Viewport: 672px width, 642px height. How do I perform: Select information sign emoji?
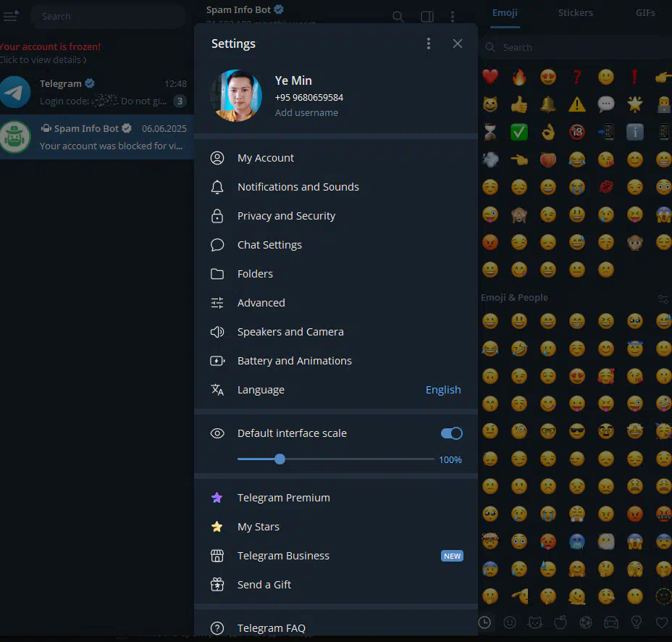pos(635,132)
